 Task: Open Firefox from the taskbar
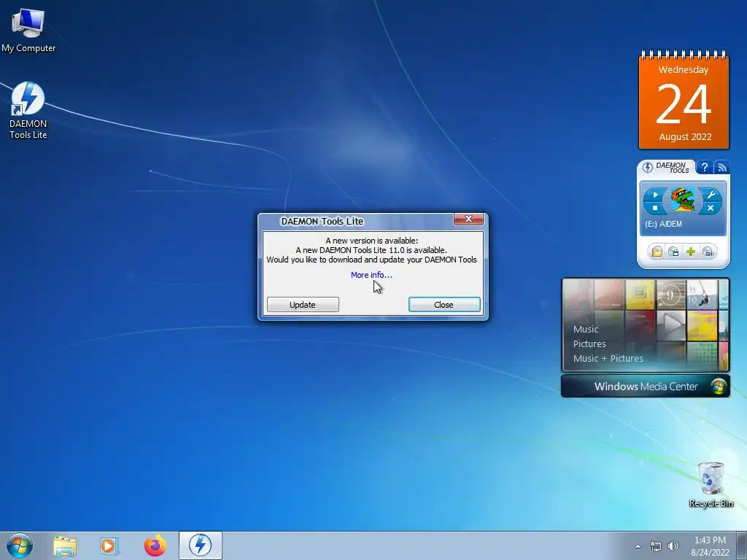(155, 546)
